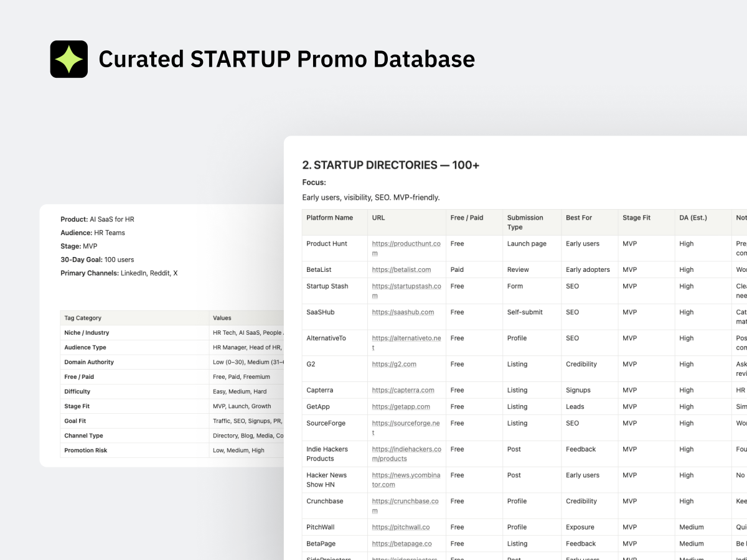Visit the saashub.com link

403,312
